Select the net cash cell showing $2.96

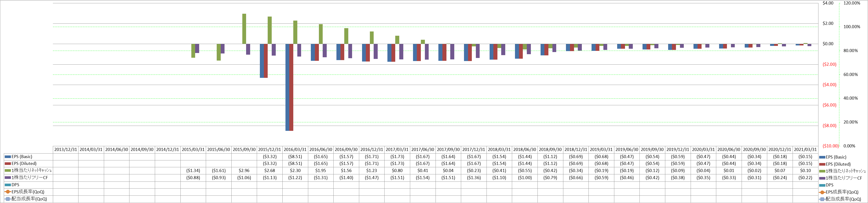coord(244,171)
